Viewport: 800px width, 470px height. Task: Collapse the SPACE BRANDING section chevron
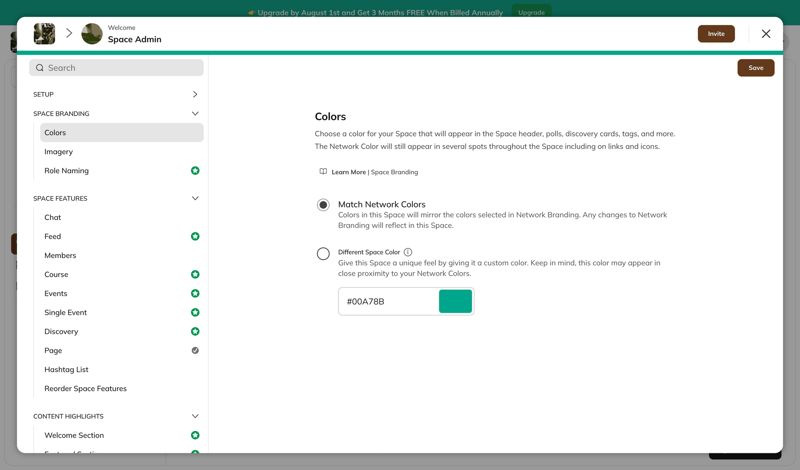(x=195, y=113)
